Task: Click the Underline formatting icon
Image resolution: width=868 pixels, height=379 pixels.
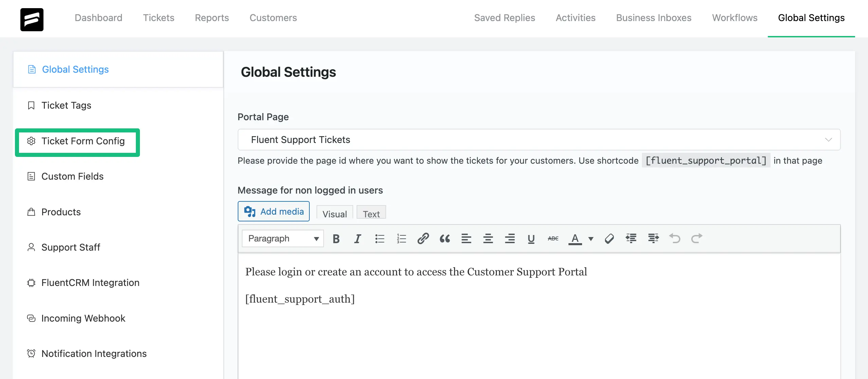Action: (531, 239)
